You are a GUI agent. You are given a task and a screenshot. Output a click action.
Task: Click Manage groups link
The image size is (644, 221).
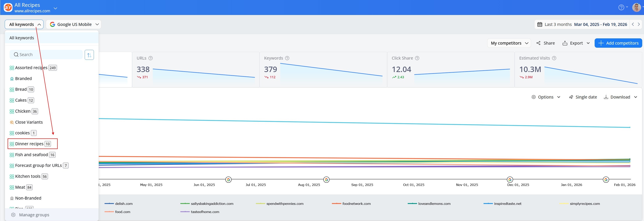[x=34, y=215]
